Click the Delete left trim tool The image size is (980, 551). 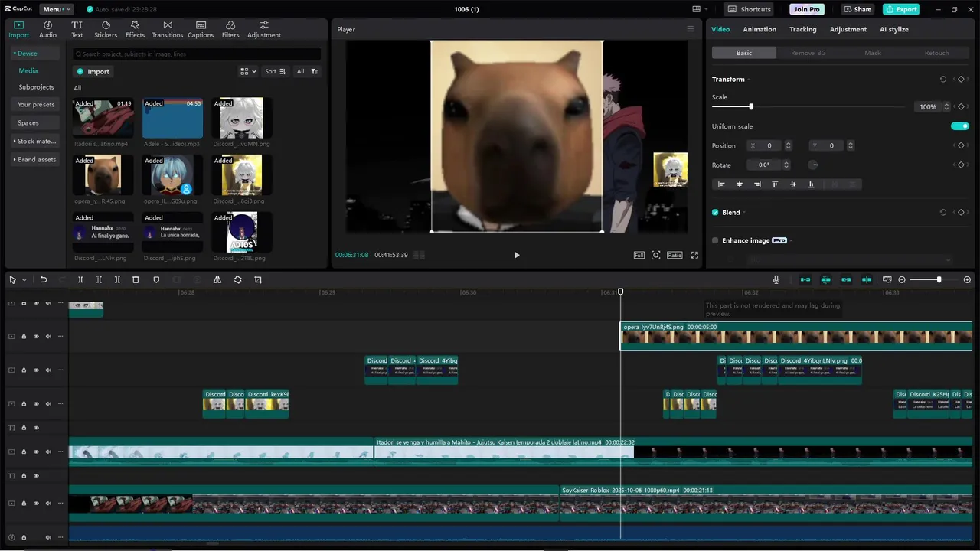pos(99,280)
